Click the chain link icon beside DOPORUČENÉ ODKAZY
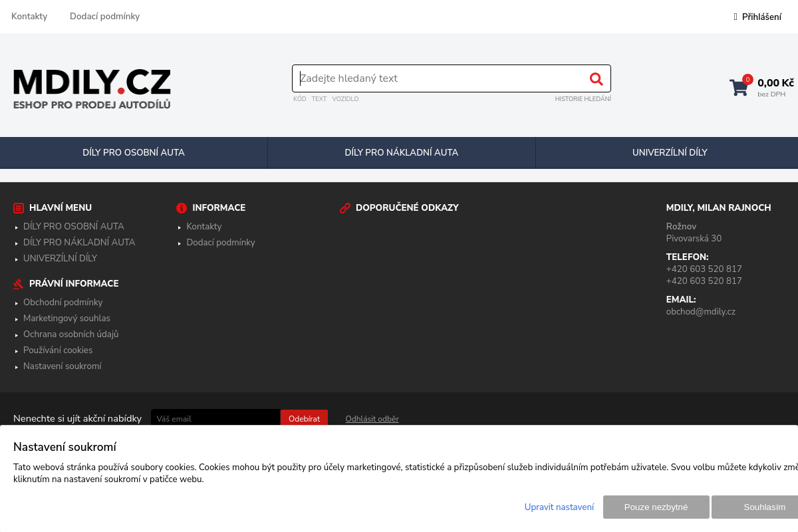Screen dimensions: 798x532 tap(344, 207)
